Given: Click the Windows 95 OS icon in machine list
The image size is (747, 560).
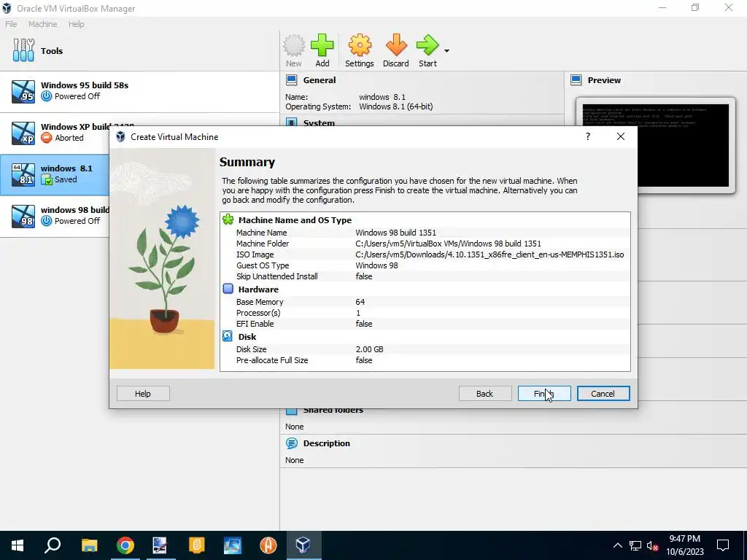Looking at the screenshot, I should click(23, 91).
